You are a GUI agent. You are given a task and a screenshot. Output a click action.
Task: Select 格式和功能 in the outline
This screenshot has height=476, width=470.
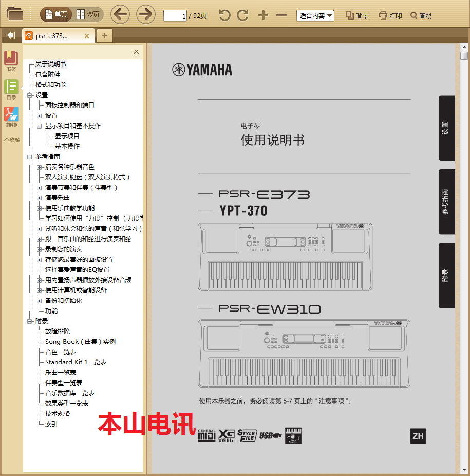coord(51,85)
